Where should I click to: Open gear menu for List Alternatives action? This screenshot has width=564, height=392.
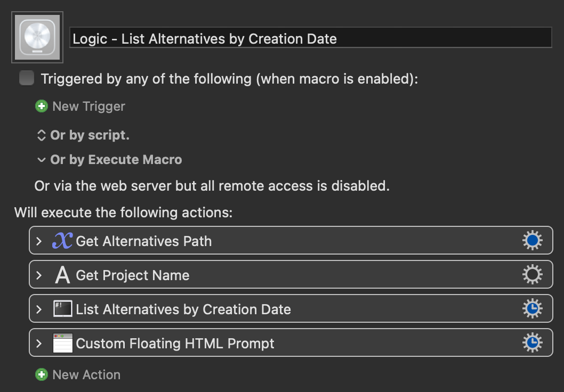(x=533, y=308)
